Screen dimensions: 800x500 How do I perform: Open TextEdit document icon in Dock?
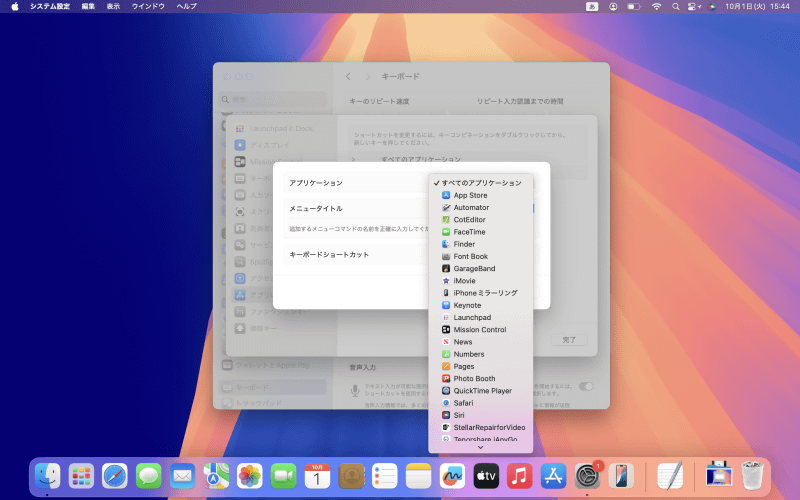coord(669,476)
